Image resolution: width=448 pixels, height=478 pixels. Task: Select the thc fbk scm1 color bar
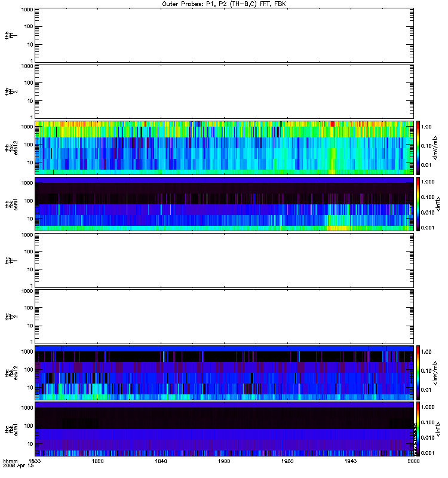tap(418, 428)
